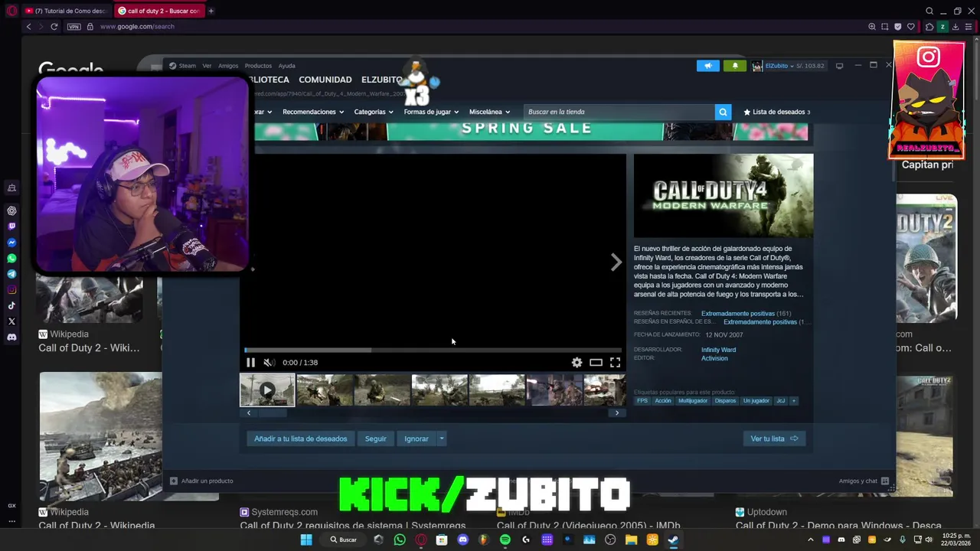Open Activision publisher link
Image resolution: width=980 pixels, height=551 pixels.
click(x=714, y=358)
